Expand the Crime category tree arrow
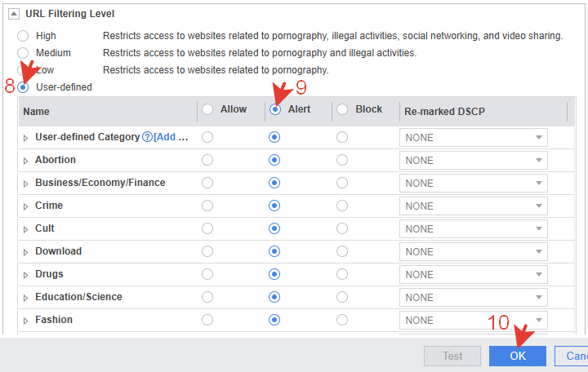 coord(26,206)
